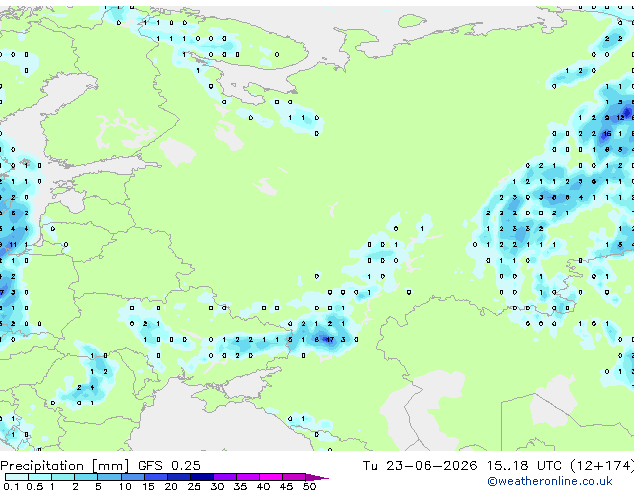Screen dimensions: 634x490
Task: Click legend color segment between 0.1 and 0.5
Action: tap(17, 477)
